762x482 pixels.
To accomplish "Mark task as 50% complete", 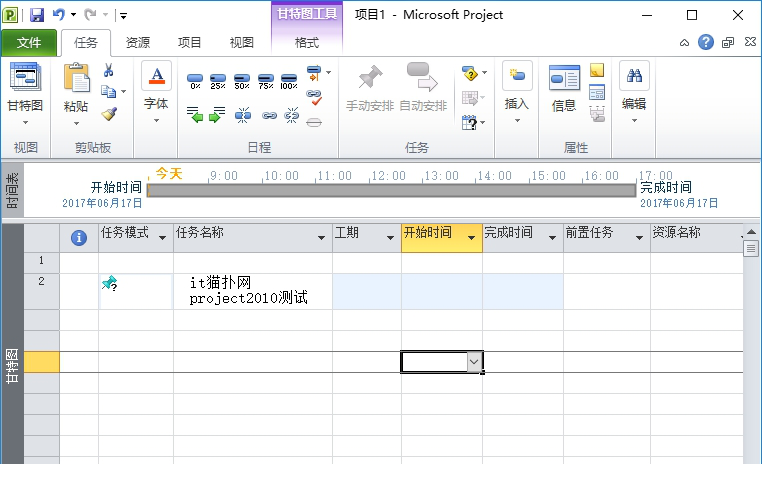I will [242, 81].
